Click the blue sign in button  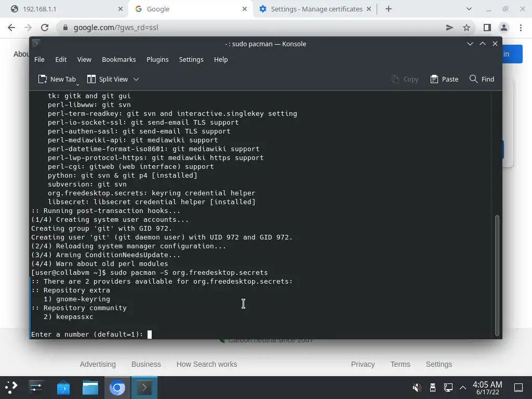pyautogui.click(x=512, y=54)
